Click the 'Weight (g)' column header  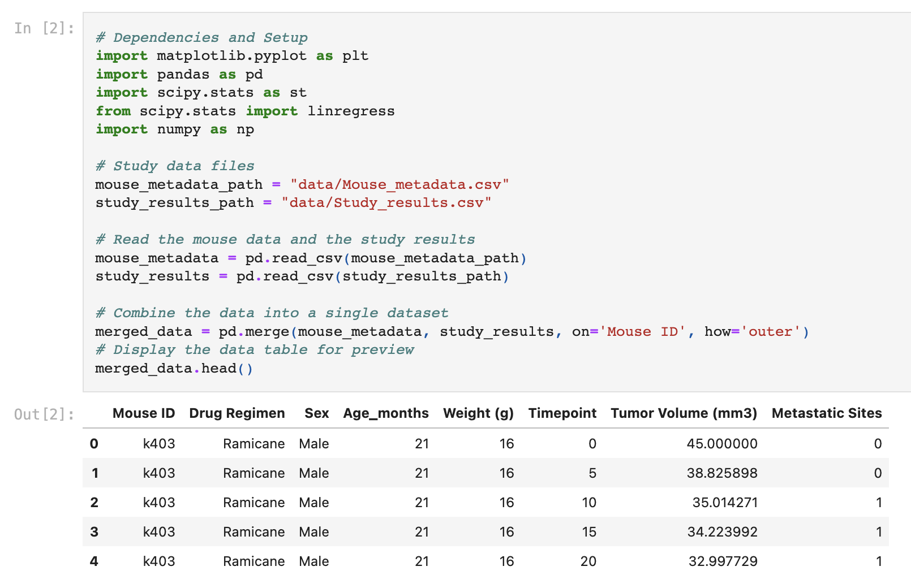coord(478,413)
